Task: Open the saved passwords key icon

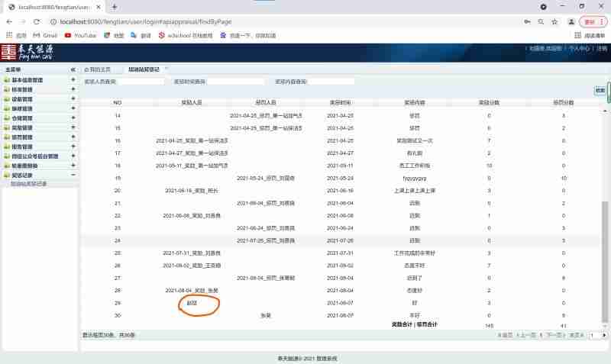Action: pos(526,21)
